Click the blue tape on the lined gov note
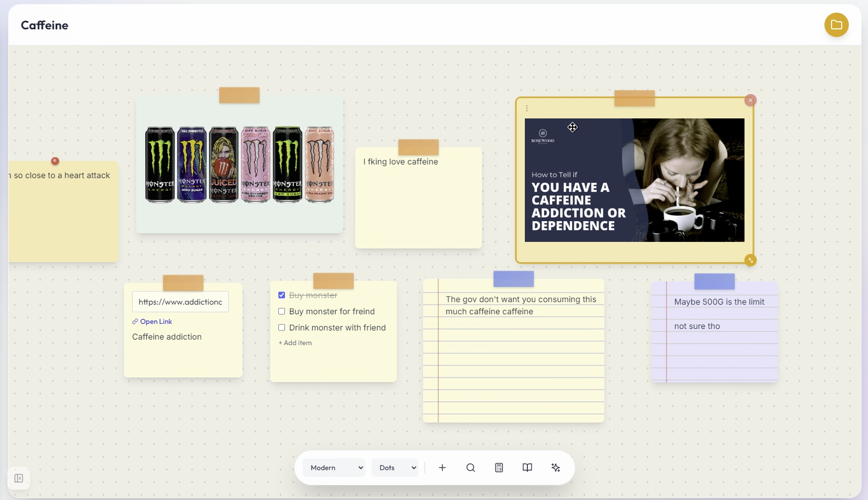This screenshot has width=868, height=500. 514,279
